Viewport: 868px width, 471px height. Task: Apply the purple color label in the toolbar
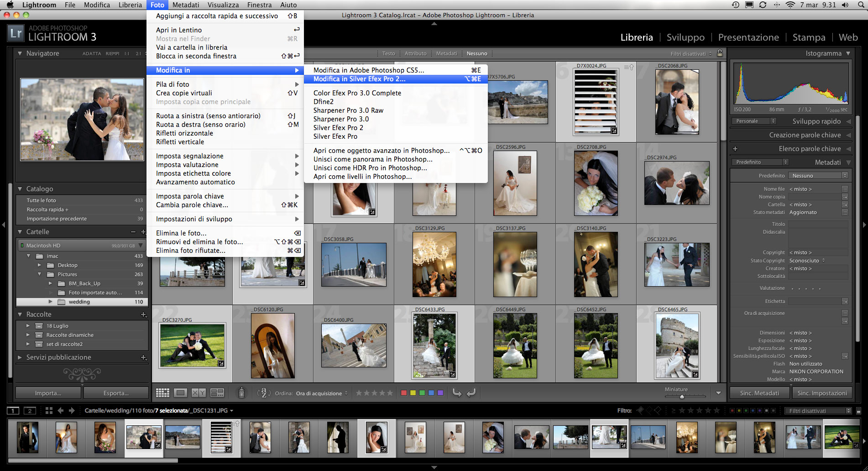tap(440, 393)
